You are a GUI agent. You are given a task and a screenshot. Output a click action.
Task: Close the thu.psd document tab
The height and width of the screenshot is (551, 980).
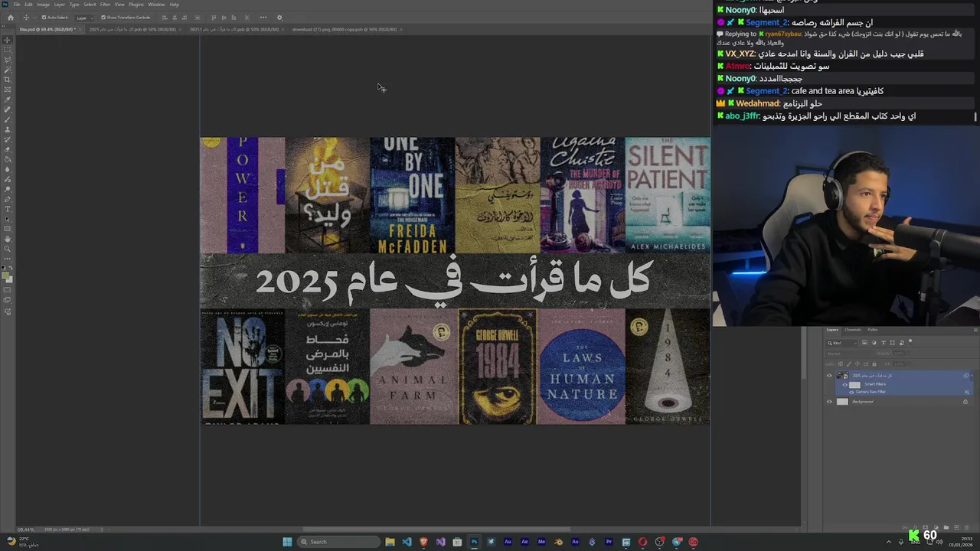coord(80,30)
